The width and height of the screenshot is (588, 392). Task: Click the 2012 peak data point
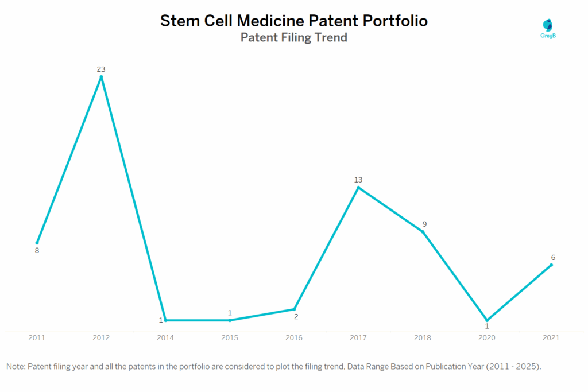pyautogui.click(x=102, y=77)
